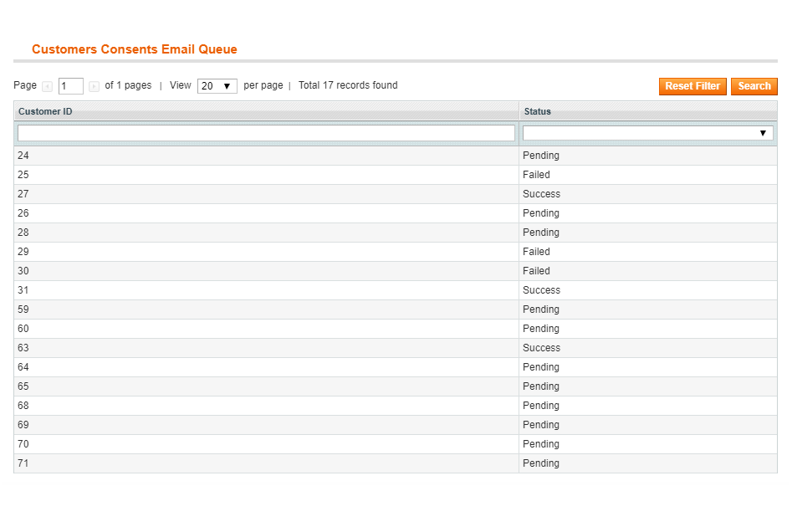Sort by Customer ID column header

45,111
